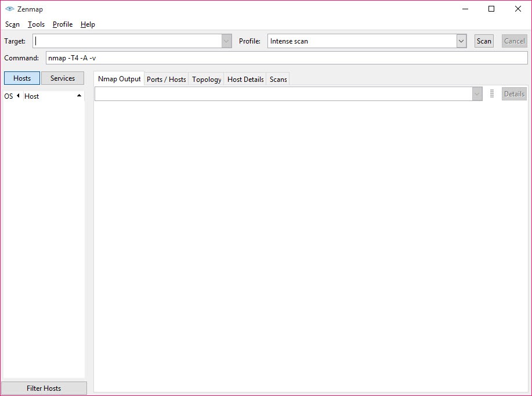Open the Profile menu
532x396 pixels.
(63, 24)
